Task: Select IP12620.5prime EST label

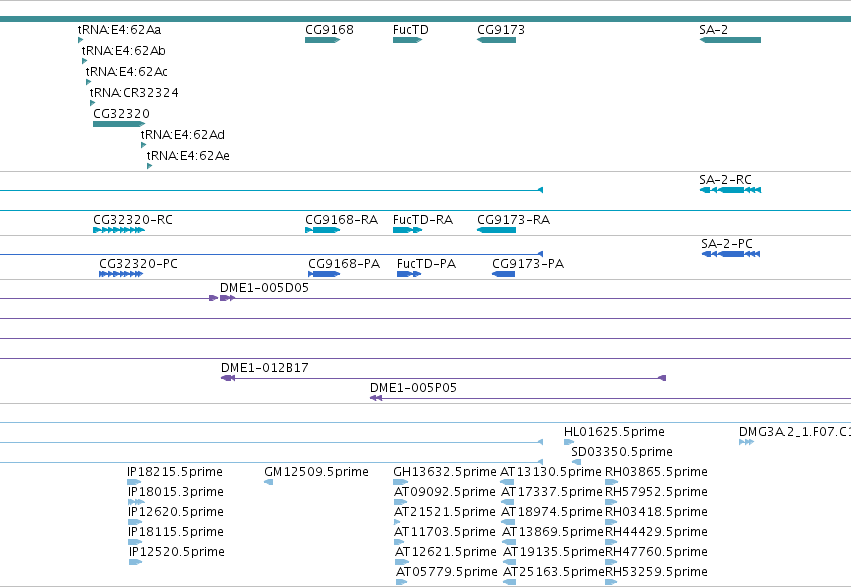Action: (x=176, y=512)
